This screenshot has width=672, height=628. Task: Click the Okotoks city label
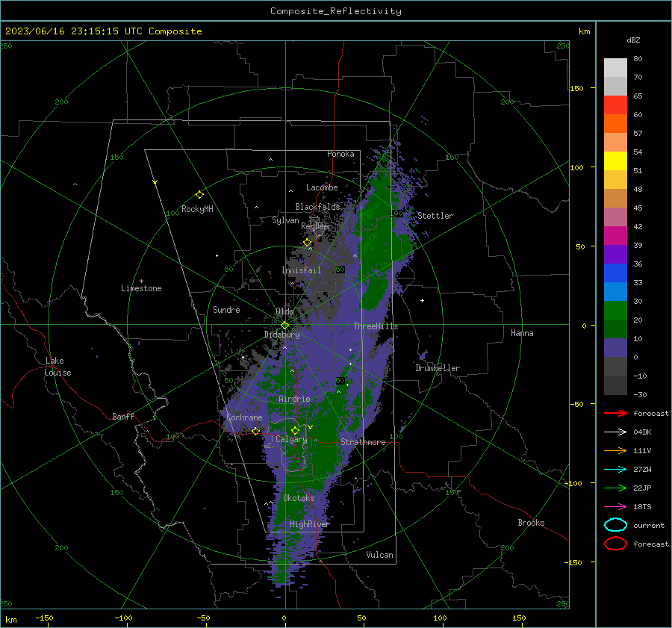click(x=299, y=498)
